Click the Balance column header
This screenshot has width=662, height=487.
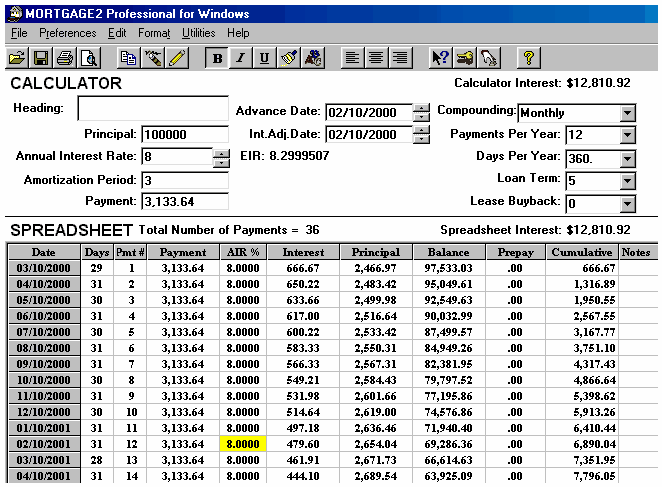click(448, 252)
